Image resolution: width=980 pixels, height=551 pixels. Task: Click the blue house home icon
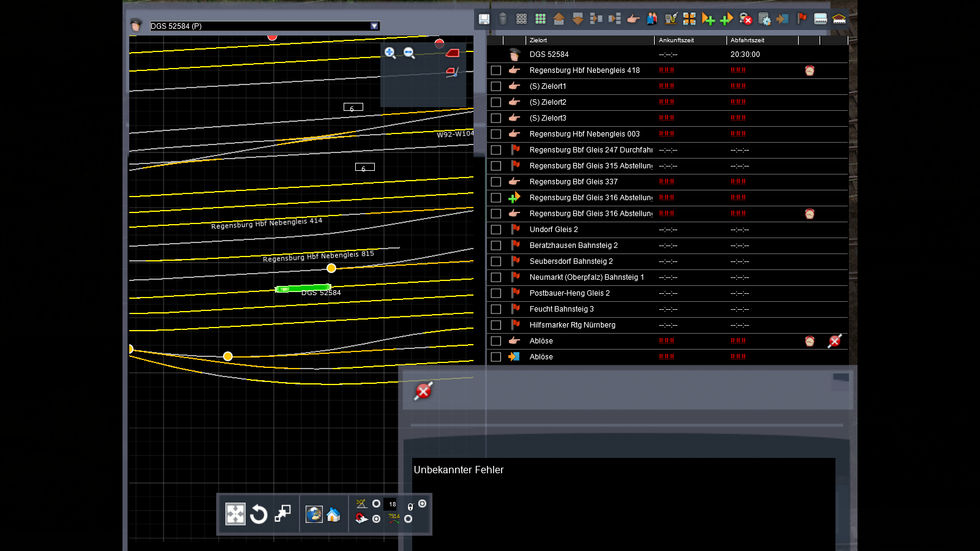coord(333,514)
